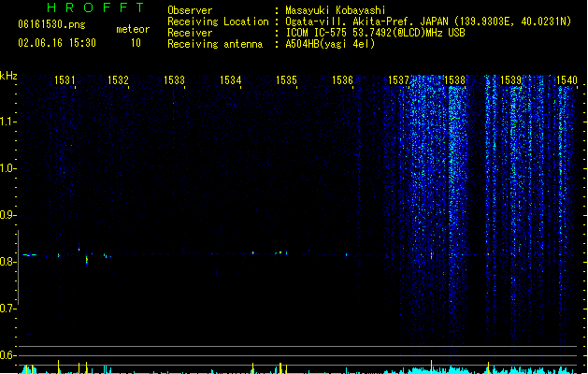Select the ICOM IC-575 receiver description

tap(376, 33)
